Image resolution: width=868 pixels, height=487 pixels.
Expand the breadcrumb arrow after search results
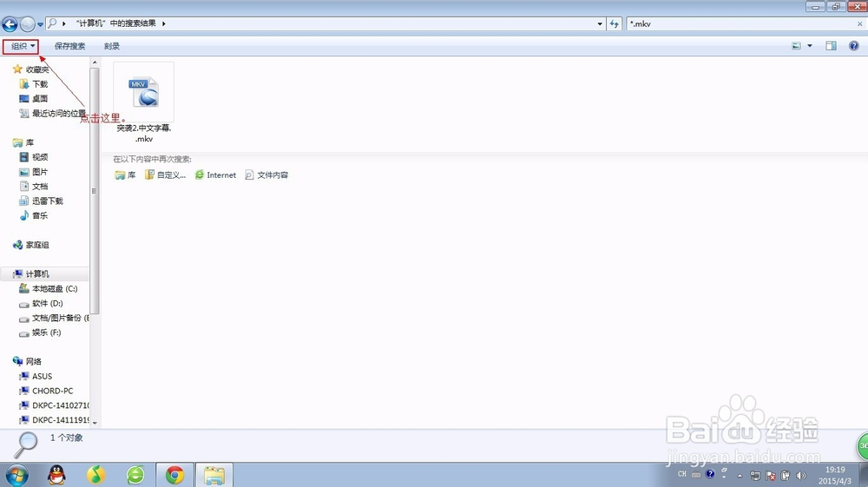(164, 23)
